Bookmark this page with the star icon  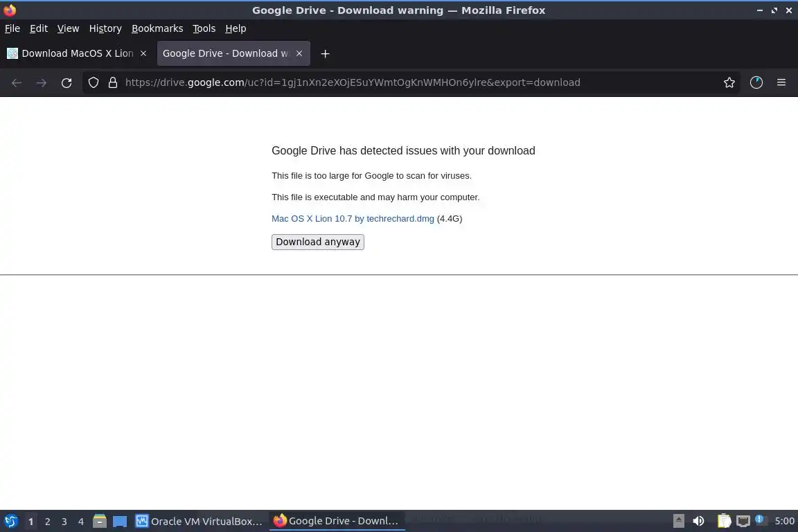click(x=729, y=82)
